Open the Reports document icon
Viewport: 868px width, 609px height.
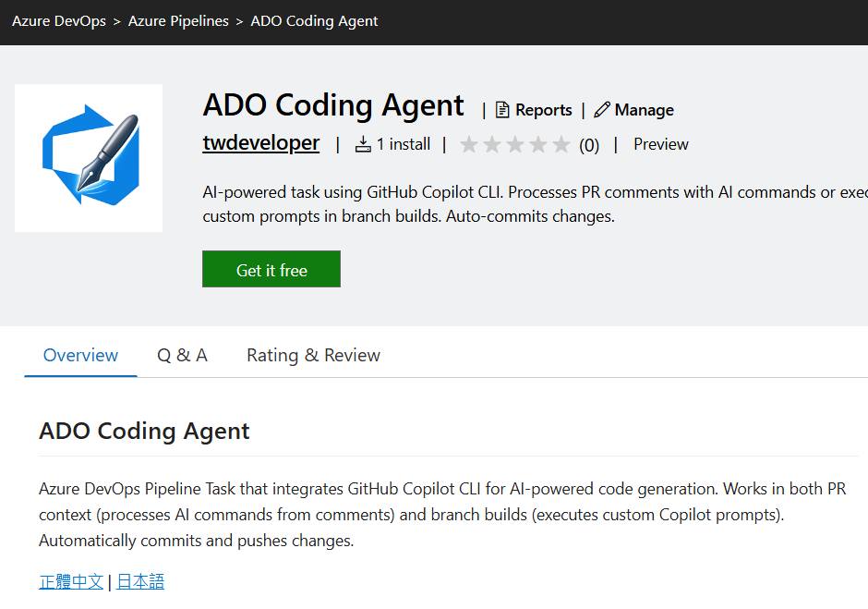tap(502, 110)
